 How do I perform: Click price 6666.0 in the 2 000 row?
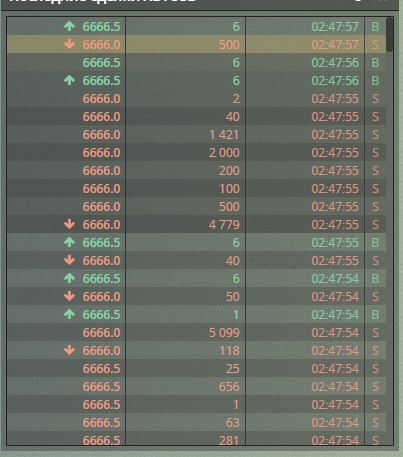coord(102,153)
